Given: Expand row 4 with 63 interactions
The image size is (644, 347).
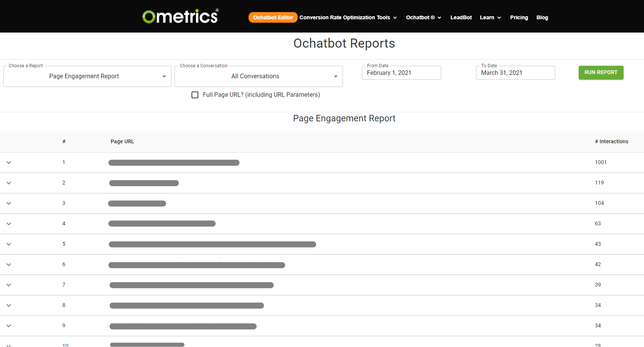Looking at the screenshot, I should click(9, 224).
